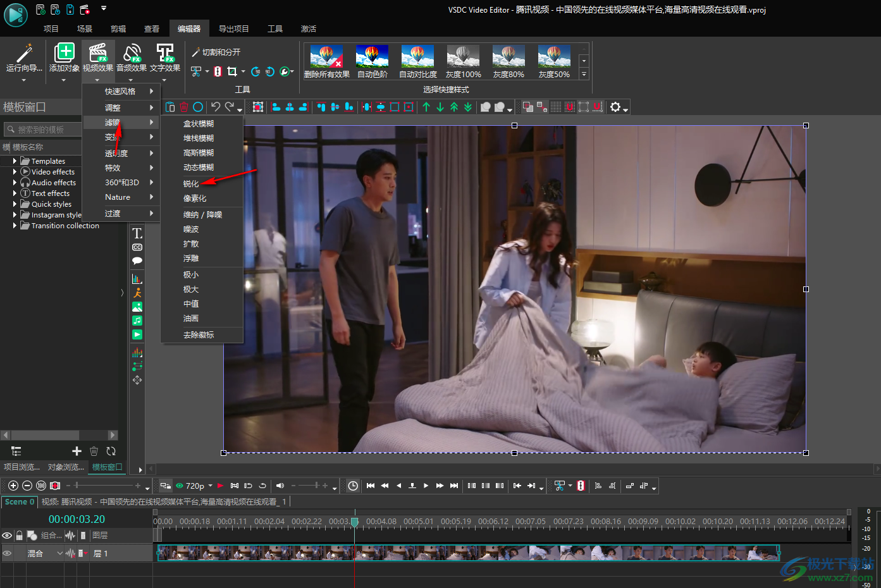The width and height of the screenshot is (881, 588).
Task: Select the speech bubble tooltip tool
Action: click(x=137, y=260)
